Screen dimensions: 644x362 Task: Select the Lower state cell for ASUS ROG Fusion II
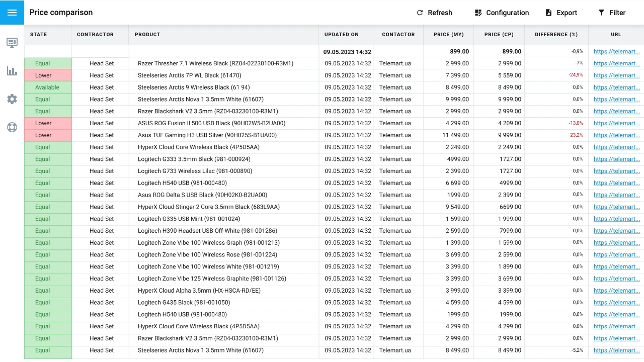pyautogui.click(x=43, y=123)
